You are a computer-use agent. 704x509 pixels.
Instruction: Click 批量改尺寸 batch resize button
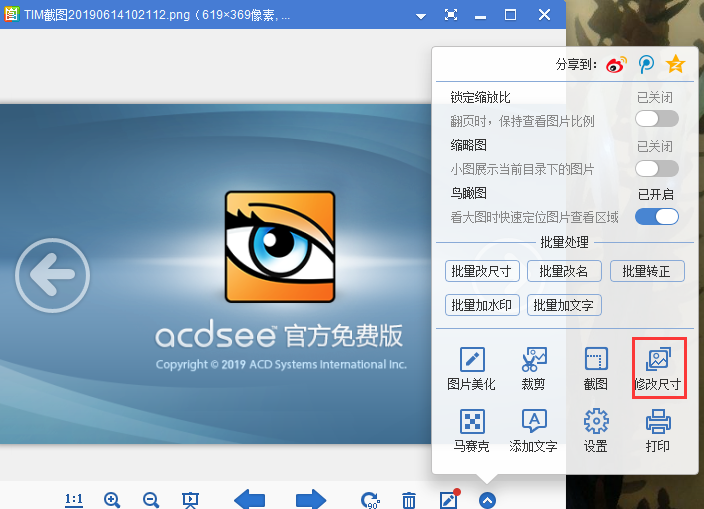[482, 271]
